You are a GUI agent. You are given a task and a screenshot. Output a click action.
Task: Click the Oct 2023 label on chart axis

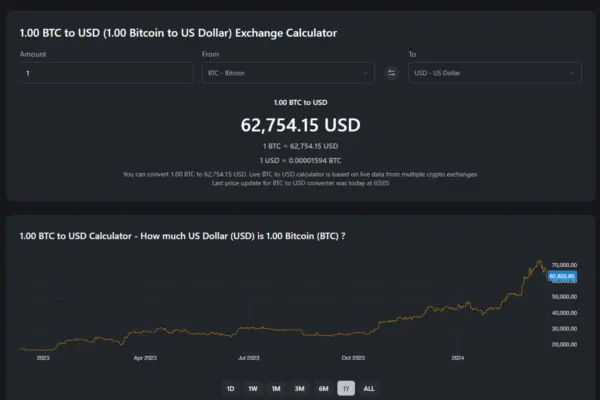[x=353, y=356]
